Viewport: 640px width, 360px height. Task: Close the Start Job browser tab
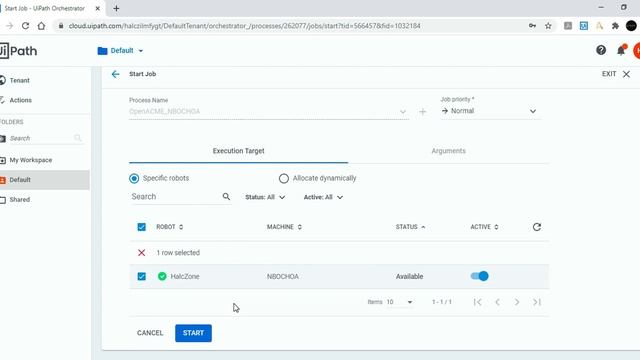pyautogui.click(x=98, y=8)
